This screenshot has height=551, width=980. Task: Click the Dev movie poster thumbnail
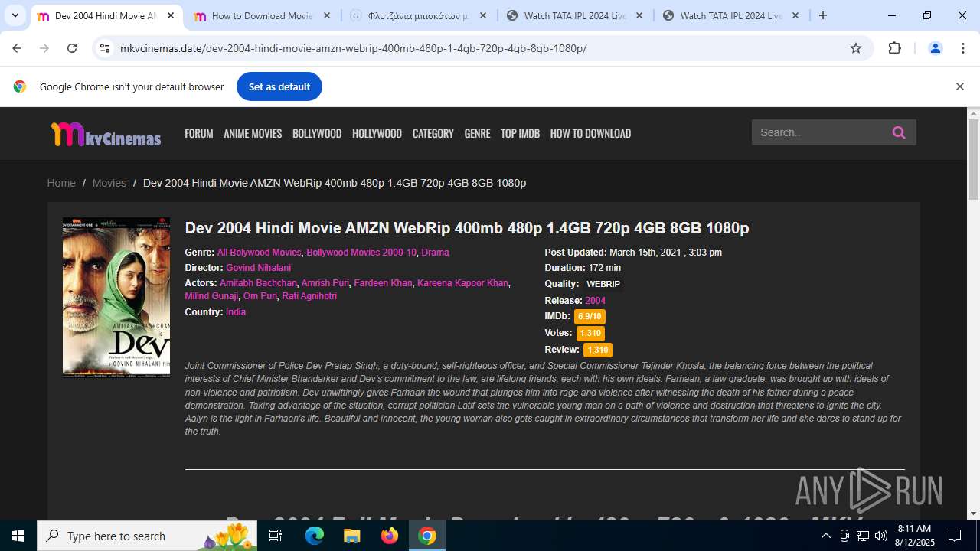tap(116, 298)
